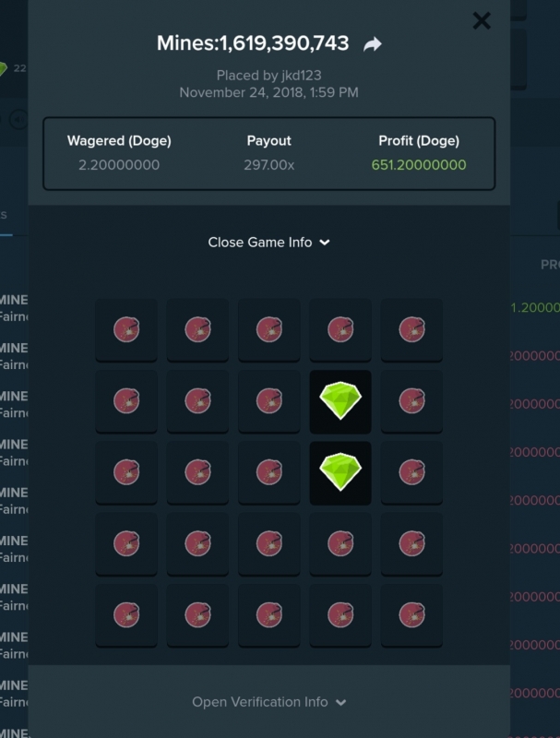
Task: Click mine tile in row four, column one
Action: [x=126, y=543]
